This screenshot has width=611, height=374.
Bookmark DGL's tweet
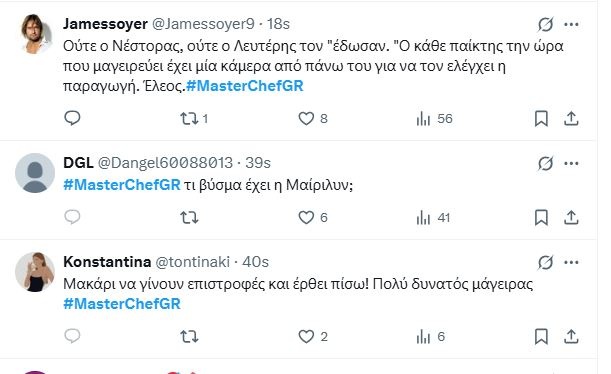tap(541, 217)
